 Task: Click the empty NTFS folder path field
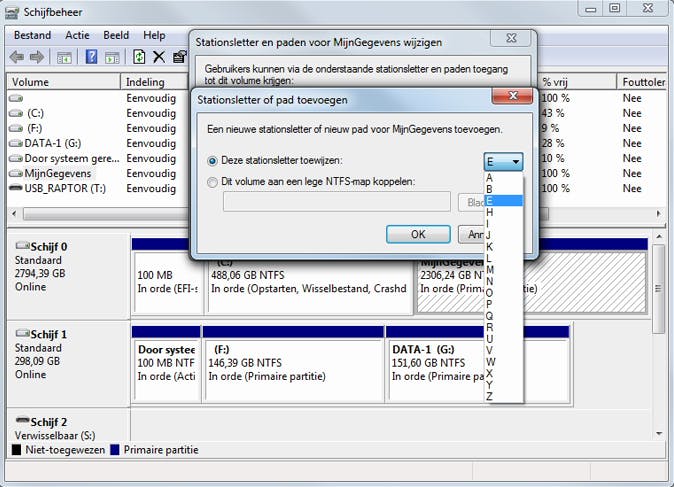337,202
